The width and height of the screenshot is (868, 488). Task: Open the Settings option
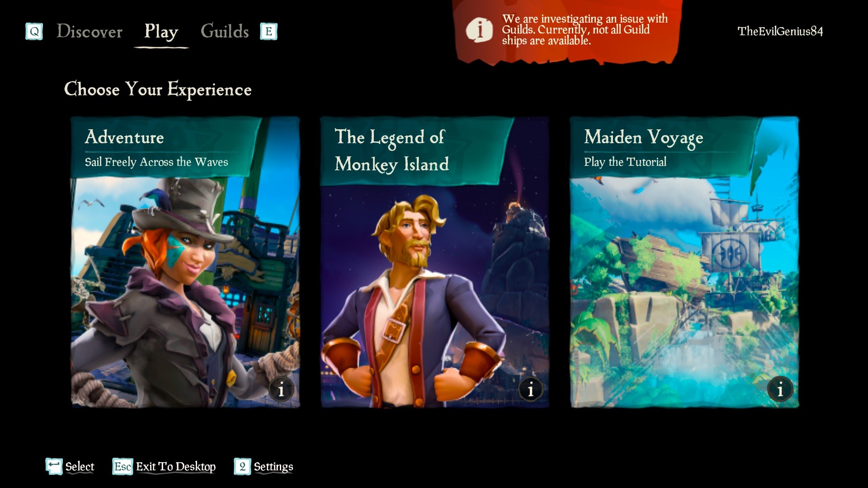point(274,467)
